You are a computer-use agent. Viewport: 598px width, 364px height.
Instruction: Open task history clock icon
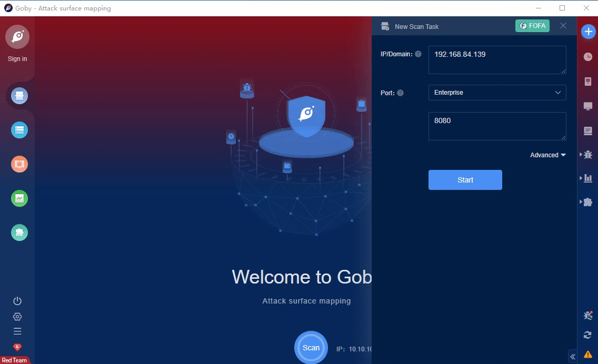click(x=588, y=57)
